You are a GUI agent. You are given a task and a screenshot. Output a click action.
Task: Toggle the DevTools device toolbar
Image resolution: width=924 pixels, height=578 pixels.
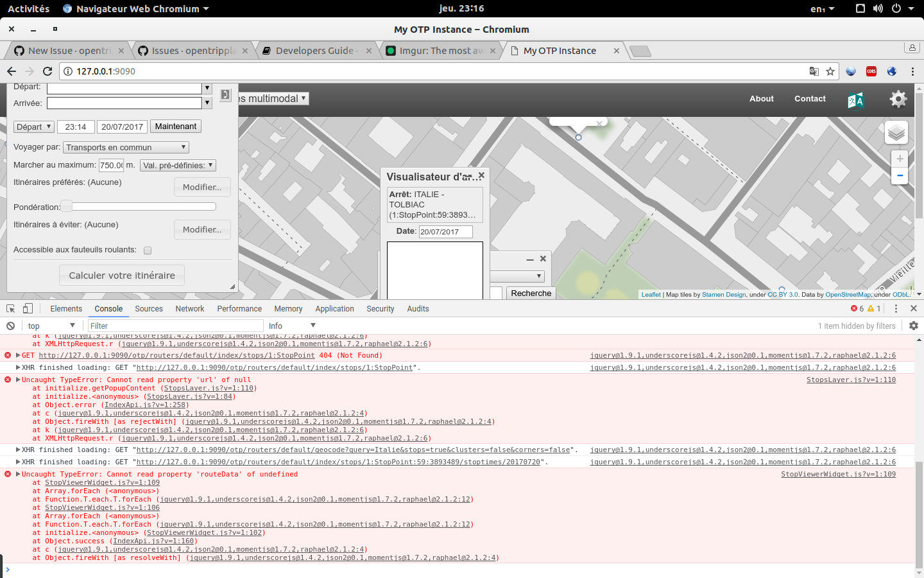click(x=28, y=309)
